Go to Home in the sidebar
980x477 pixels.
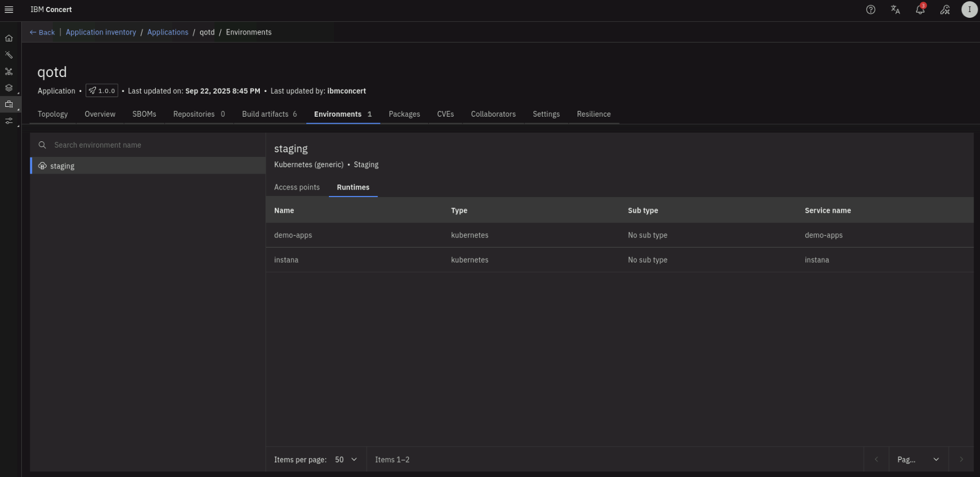9,39
